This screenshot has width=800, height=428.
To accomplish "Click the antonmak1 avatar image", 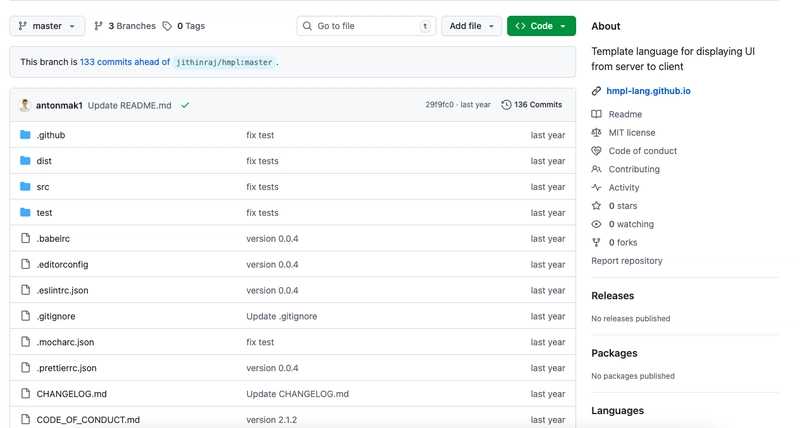I will click(25, 105).
